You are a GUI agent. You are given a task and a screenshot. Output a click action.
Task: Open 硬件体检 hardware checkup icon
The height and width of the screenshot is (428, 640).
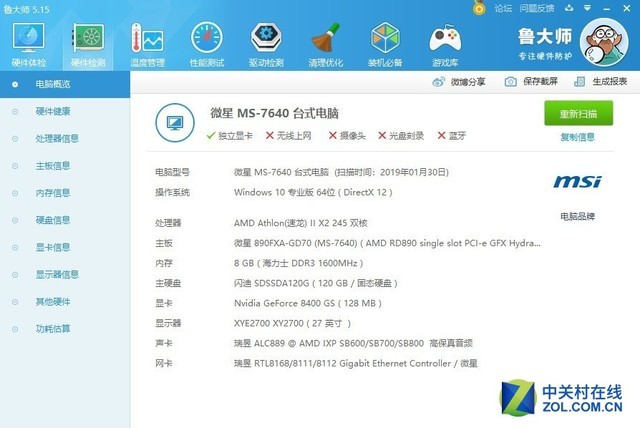pos(29,45)
